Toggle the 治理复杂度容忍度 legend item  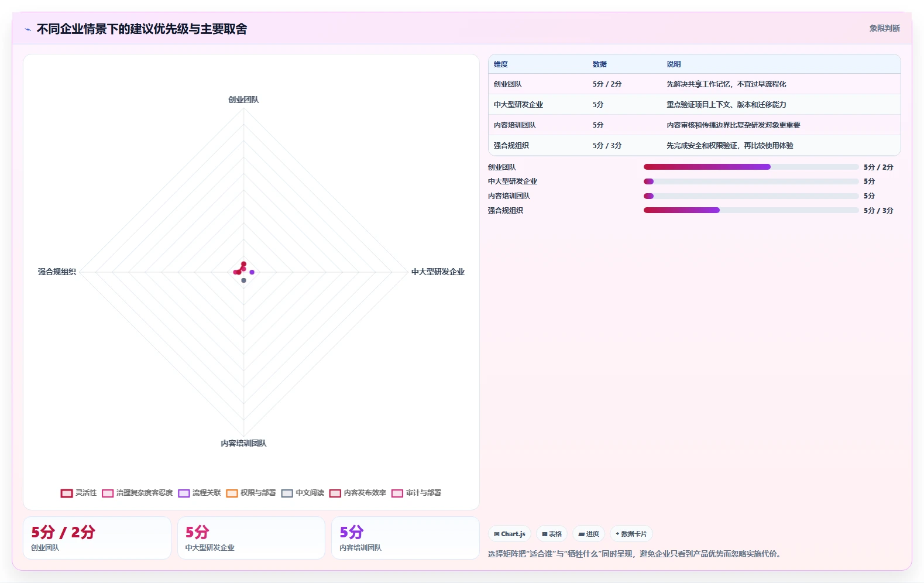[x=138, y=493]
